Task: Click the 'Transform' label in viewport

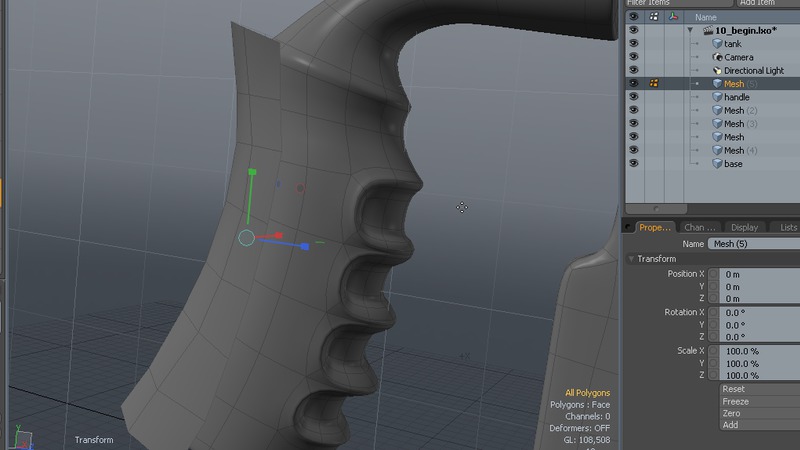Action: coord(94,440)
